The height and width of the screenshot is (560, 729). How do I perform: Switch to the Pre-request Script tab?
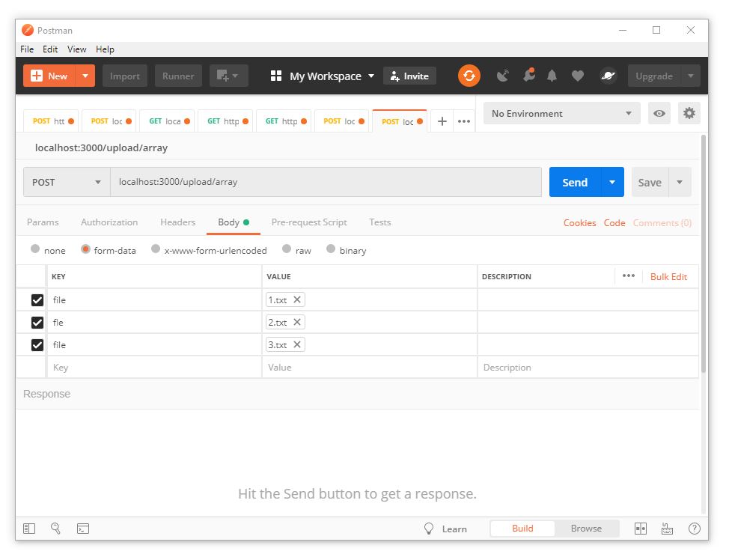pyautogui.click(x=309, y=222)
